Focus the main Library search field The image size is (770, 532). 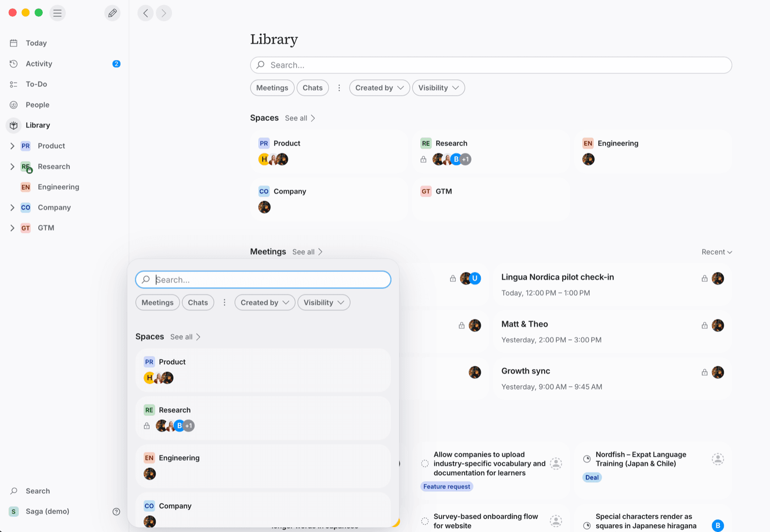(x=491, y=65)
